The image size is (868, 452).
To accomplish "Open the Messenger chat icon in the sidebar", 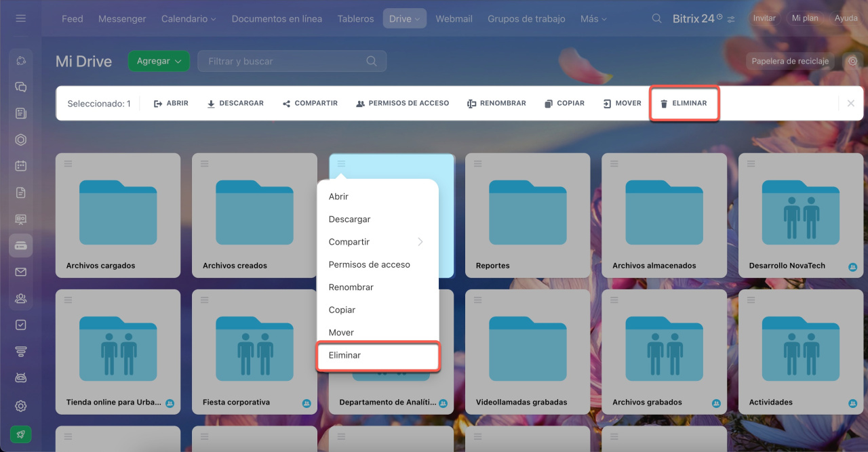I will tap(20, 87).
